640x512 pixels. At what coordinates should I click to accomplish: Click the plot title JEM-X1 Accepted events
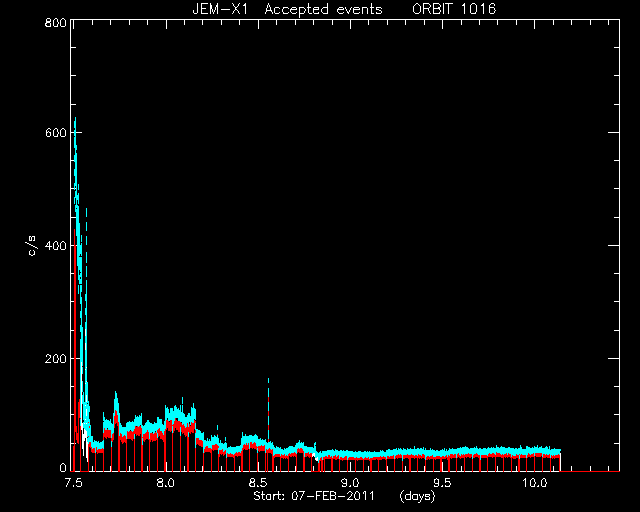tap(287, 9)
